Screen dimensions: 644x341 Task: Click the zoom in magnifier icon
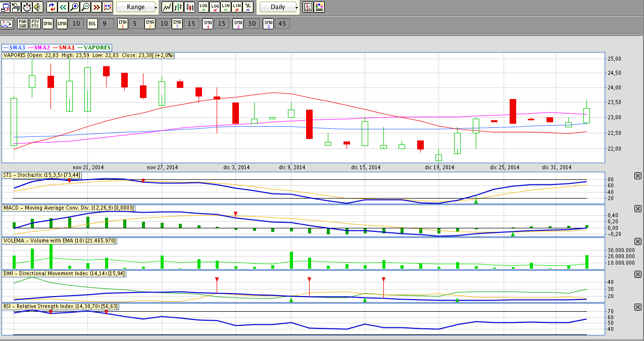pyautogui.click(x=74, y=7)
